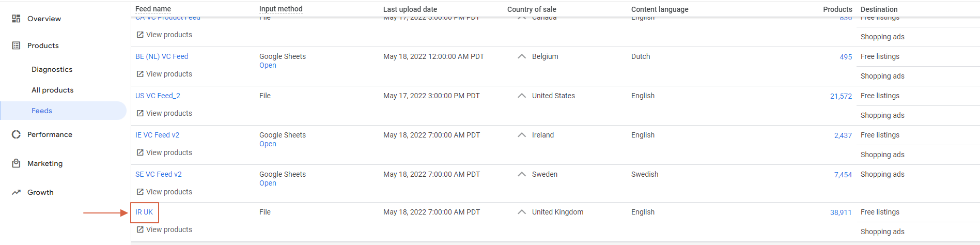The width and height of the screenshot is (980, 245).
Task: Go to Diagnostics in sidebar
Action: (x=52, y=69)
